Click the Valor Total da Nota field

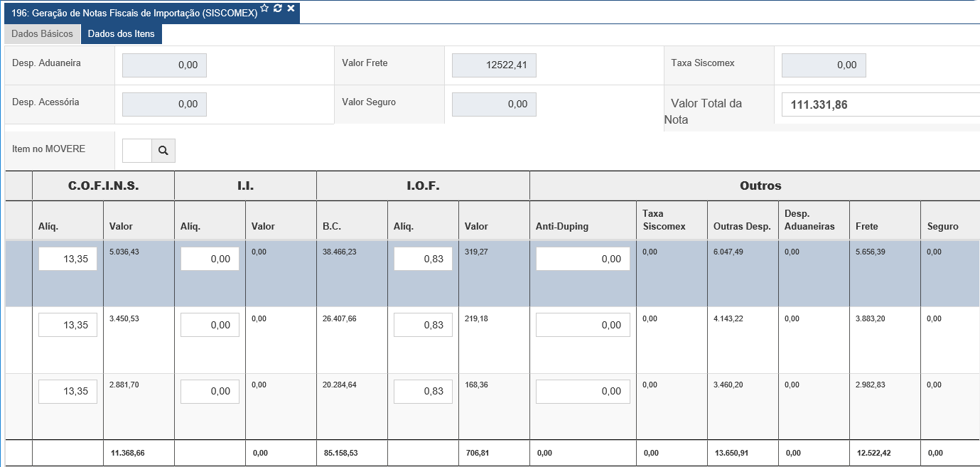click(x=881, y=104)
